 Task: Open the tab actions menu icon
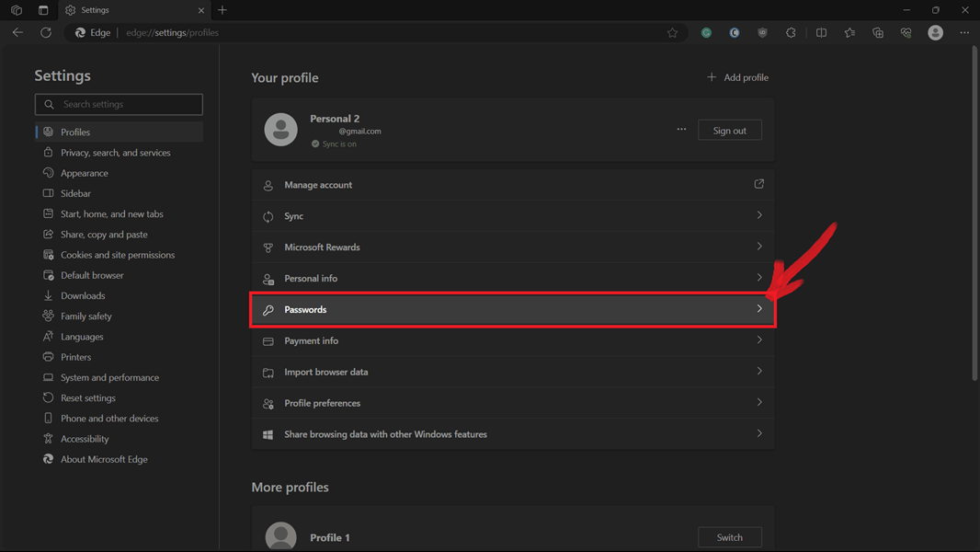pos(43,10)
